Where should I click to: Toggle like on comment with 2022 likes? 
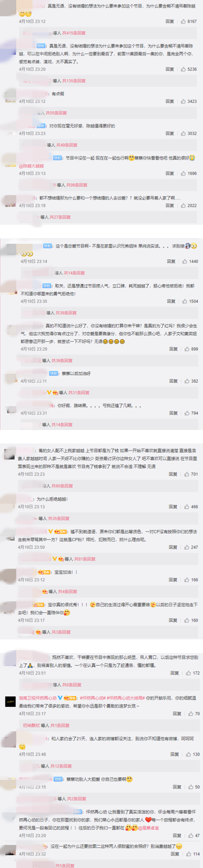coord(183,205)
